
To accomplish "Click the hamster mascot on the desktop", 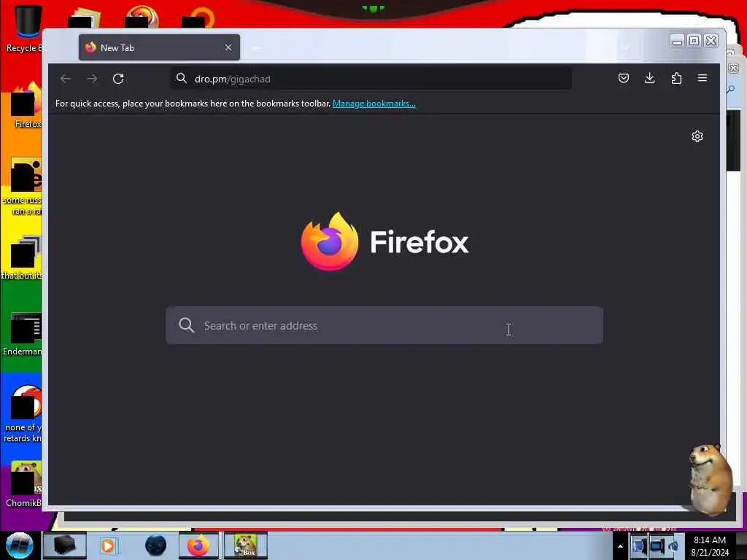I will [709, 479].
